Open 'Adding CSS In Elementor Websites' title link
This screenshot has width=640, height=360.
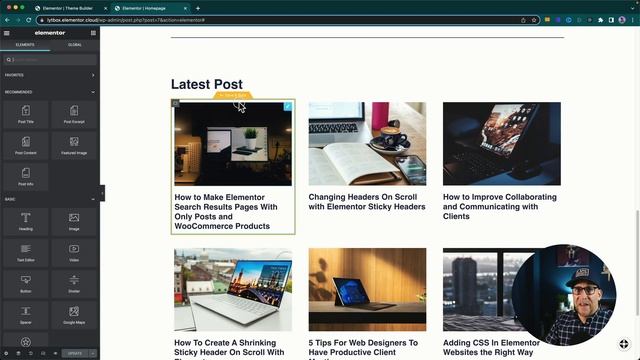491,347
